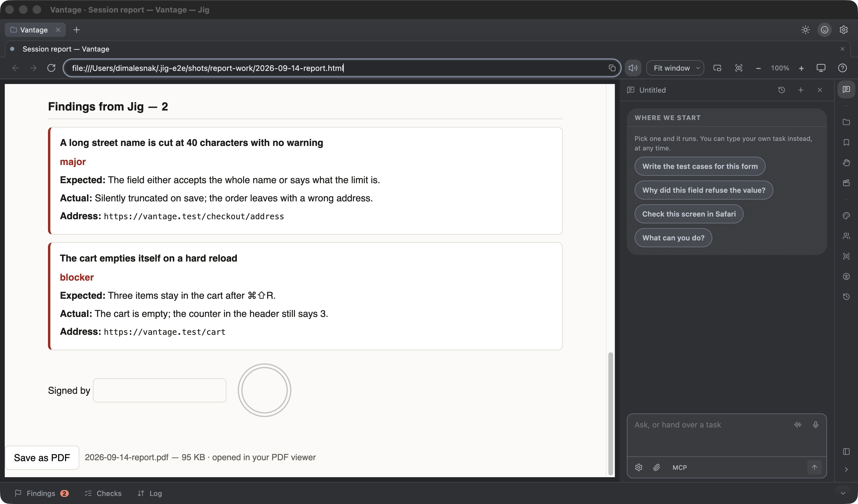
Task: Close the Vantage tab
Action: tap(58, 30)
